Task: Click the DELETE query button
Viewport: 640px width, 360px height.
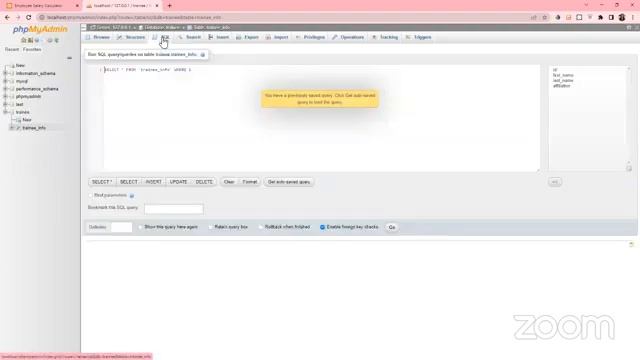Action: (x=204, y=182)
